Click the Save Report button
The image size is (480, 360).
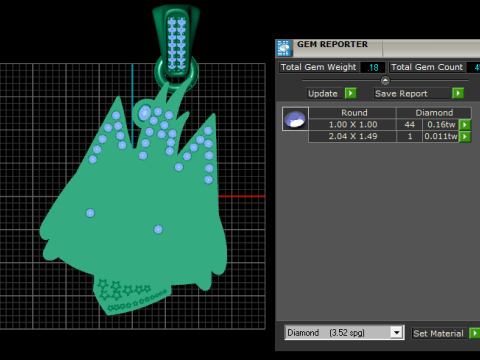412,94
